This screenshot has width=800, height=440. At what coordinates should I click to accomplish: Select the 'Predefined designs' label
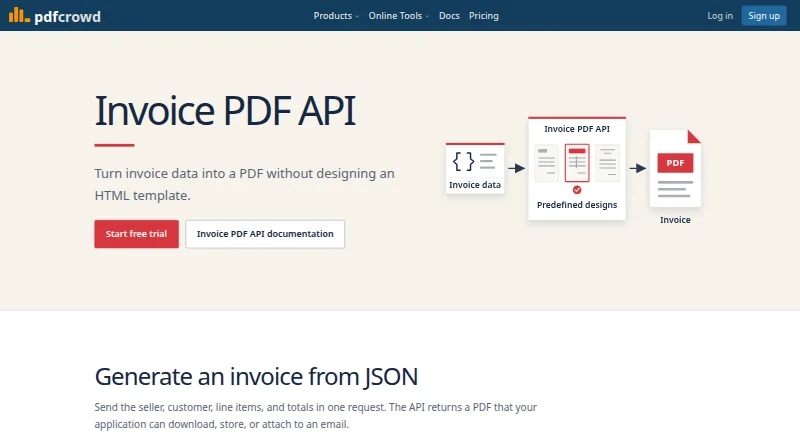577,205
